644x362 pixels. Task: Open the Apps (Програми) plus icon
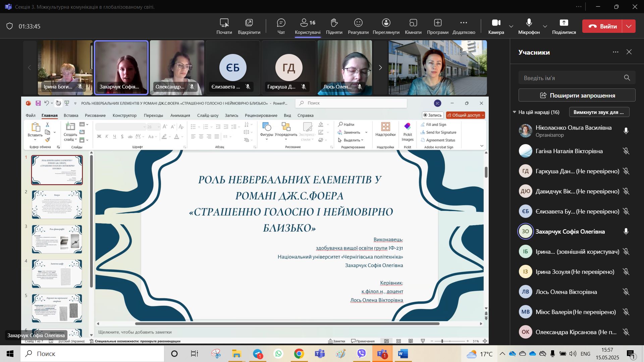pyautogui.click(x=437, y=23)
